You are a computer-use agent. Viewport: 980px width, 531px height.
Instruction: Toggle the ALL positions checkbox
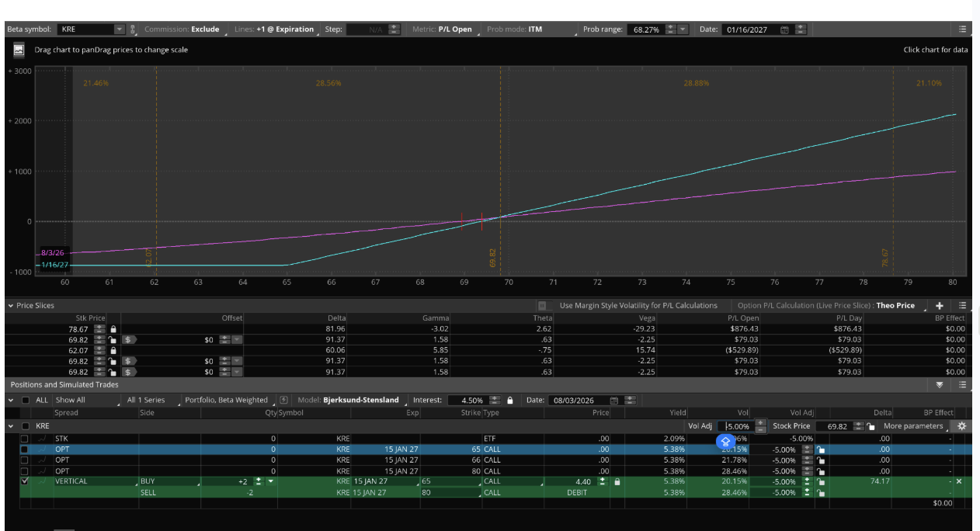26,400
